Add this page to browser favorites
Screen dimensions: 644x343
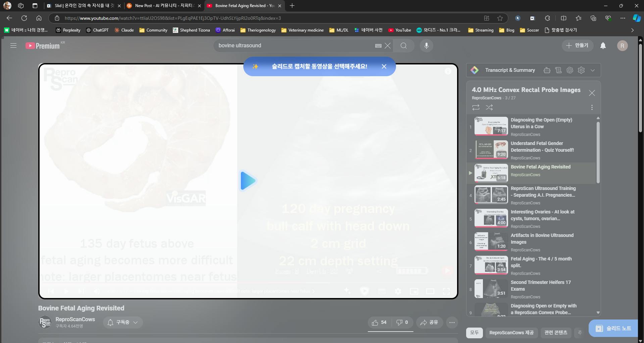click(x=500, y=18)
